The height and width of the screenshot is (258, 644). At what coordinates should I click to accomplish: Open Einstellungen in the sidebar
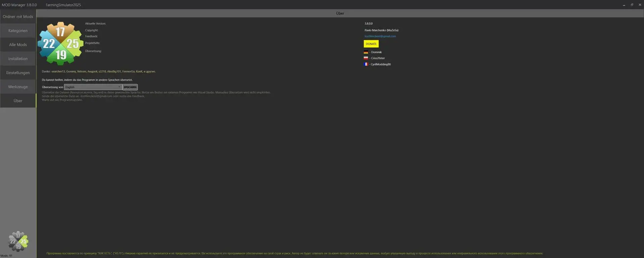tap(18, 73)
